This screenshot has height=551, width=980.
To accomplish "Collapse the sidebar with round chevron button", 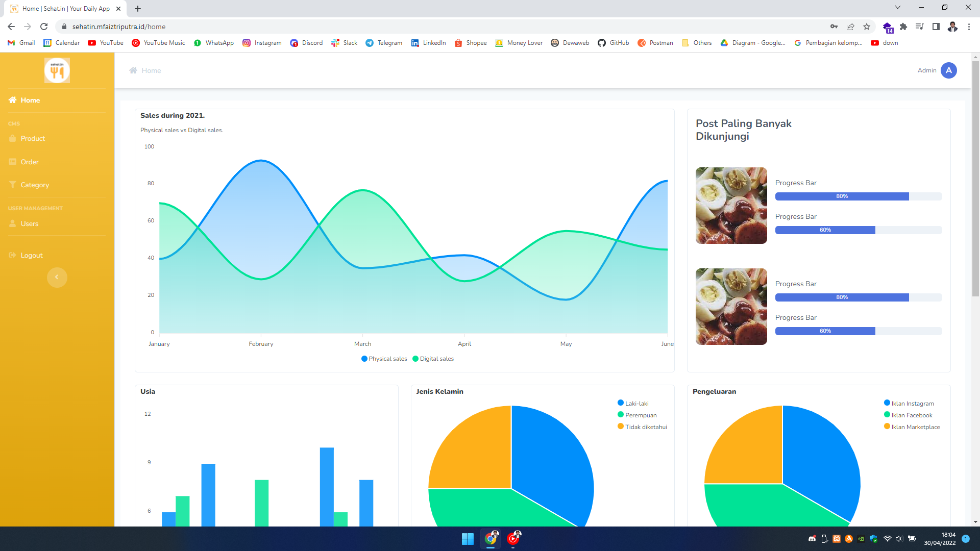I will (x=57, y=278).
